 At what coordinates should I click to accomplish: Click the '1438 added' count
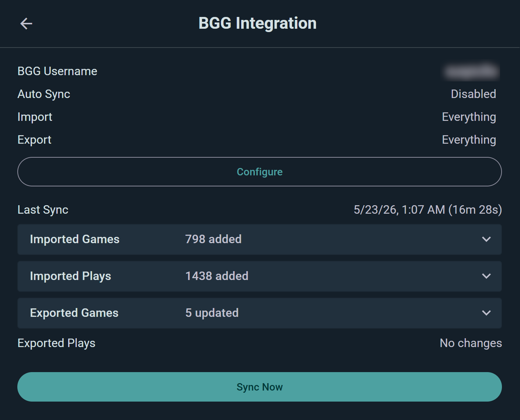coord(216,276)
